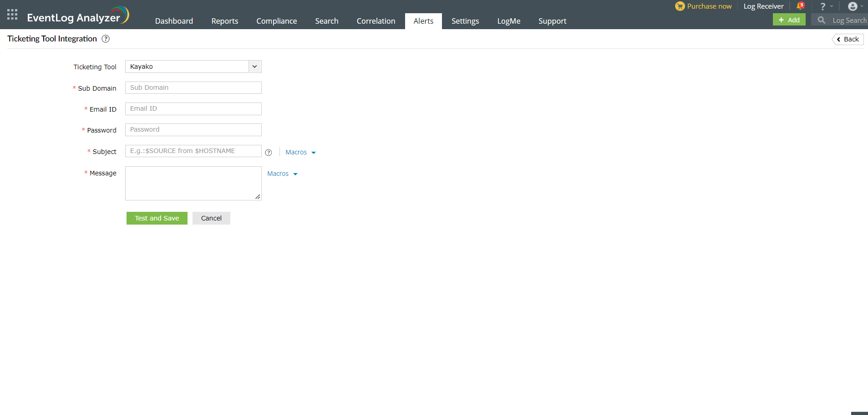
Task: Open the Correlation menu
Action: pos(376,21)
